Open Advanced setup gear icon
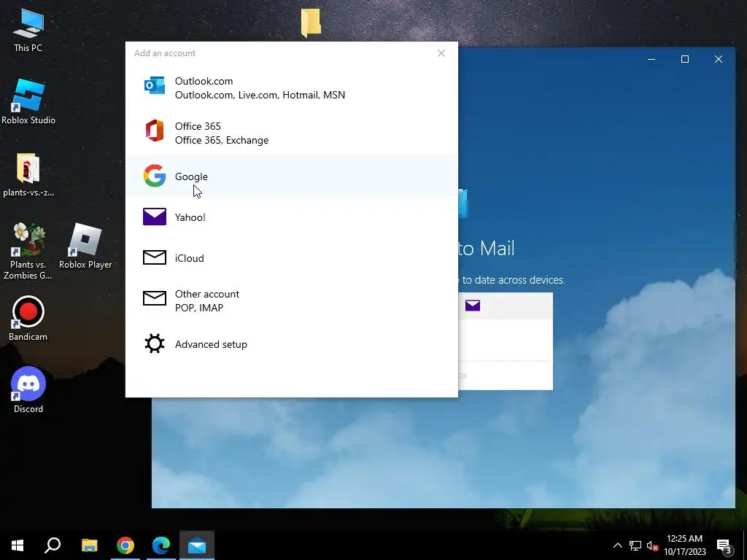747x560 pixels. click(x=155, y=343)
